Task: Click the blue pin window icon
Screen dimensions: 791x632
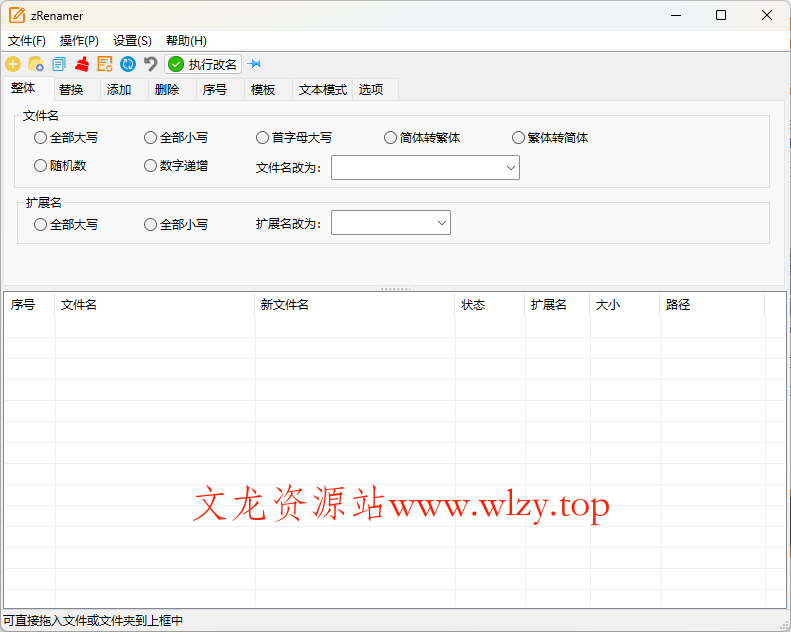Action: [x=255, y=64]
